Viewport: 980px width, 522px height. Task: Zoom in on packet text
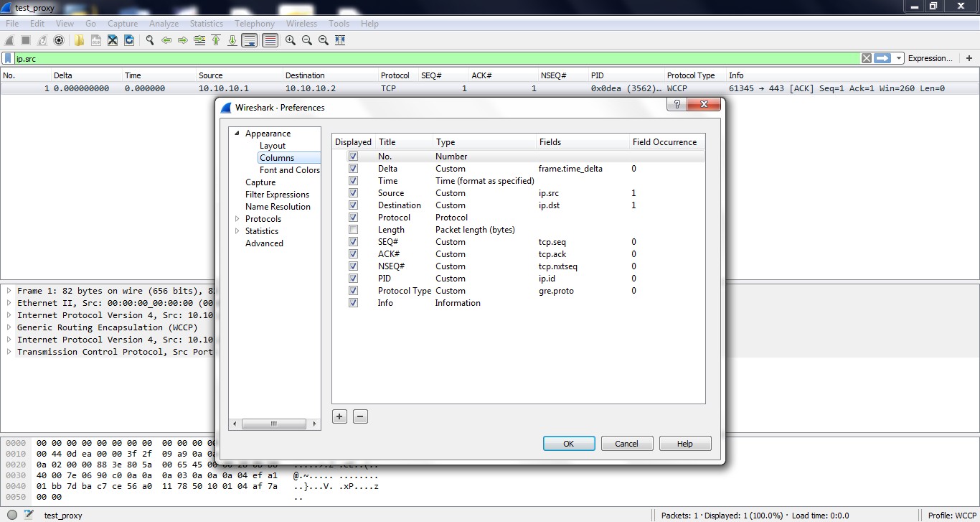(x=291, y=40)
